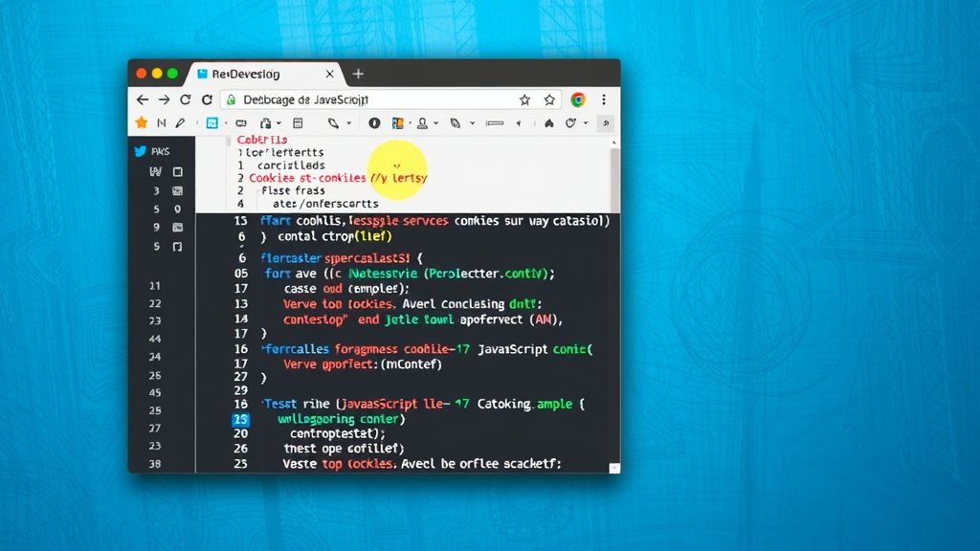
Task: Toggle the blue square selection tool
Action: coord(213,122)
